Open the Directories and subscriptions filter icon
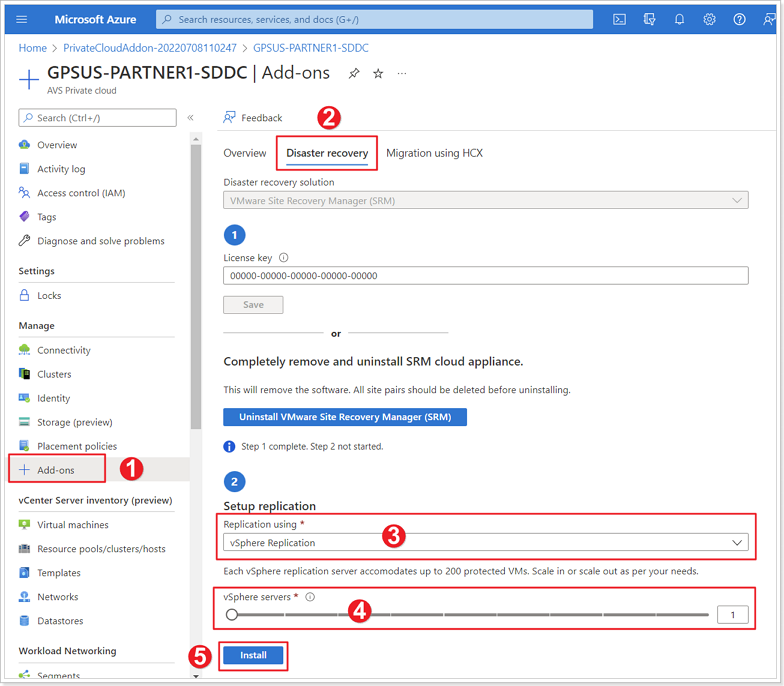This screenshot has height=686, width=784. click(x=649, y=20)
